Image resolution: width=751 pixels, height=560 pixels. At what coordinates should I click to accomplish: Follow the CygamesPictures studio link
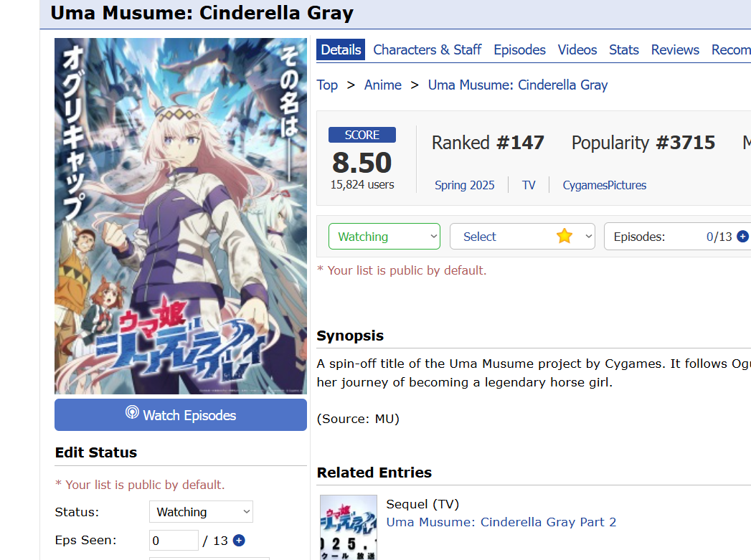tap(605, 185)
